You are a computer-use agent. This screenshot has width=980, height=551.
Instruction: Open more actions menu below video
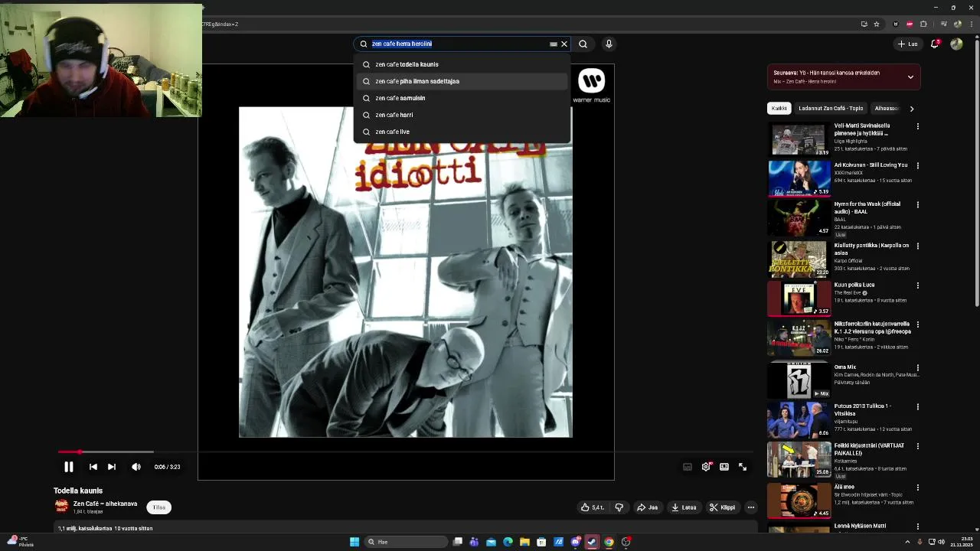click(751, 507)
